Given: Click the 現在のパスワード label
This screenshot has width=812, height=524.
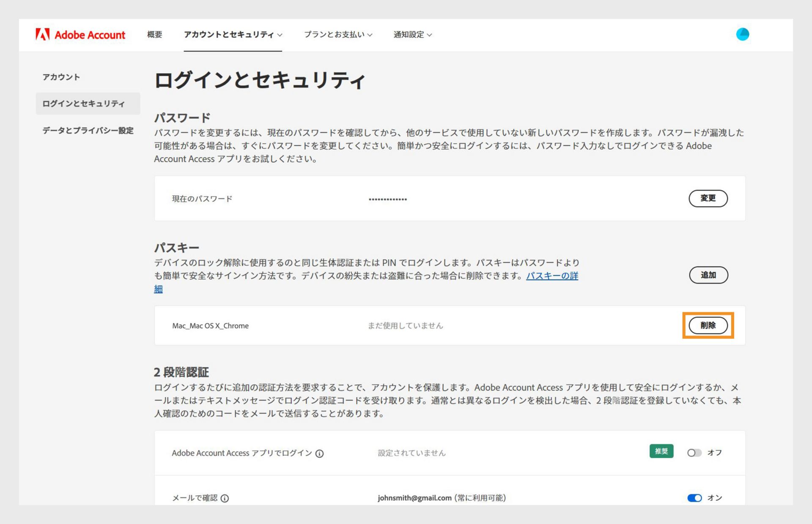Looking at the screenshot, I should pos(202,199).
